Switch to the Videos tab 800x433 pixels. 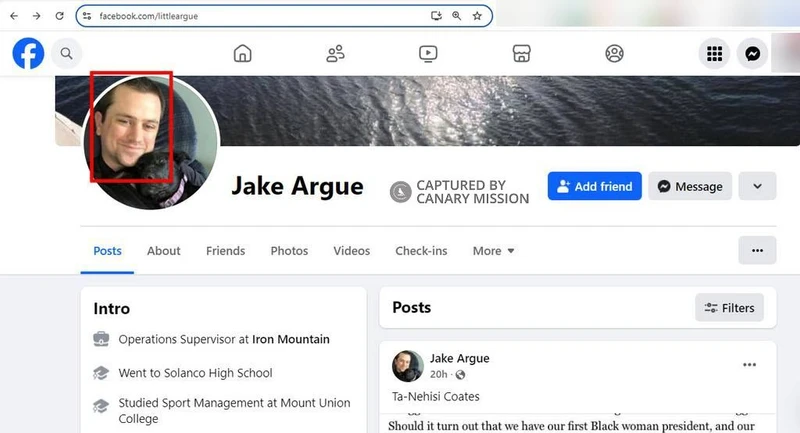pos(352,251)
